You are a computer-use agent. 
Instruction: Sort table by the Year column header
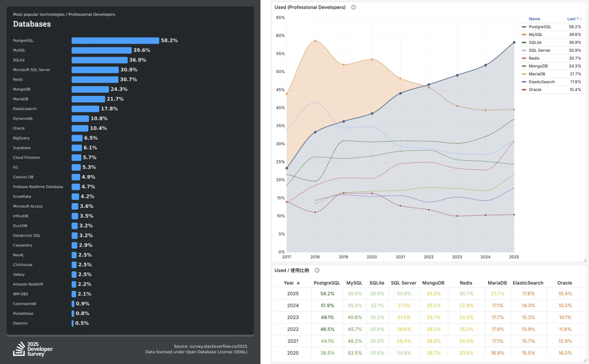point(289,283)
